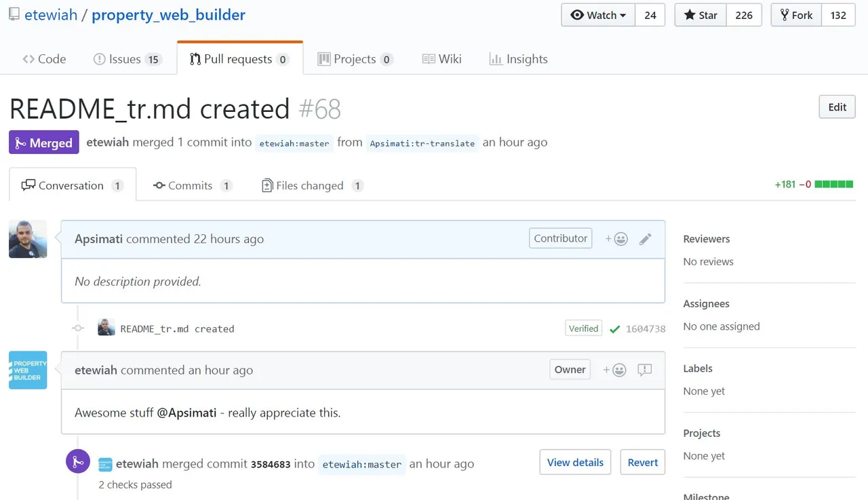Click the 22 hours ago timestamp
The image size is (868, 500).
tap(229, 239)
